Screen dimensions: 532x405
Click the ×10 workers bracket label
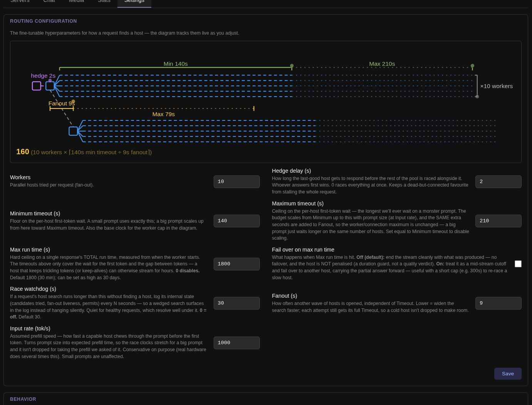[x=496, y=86]
